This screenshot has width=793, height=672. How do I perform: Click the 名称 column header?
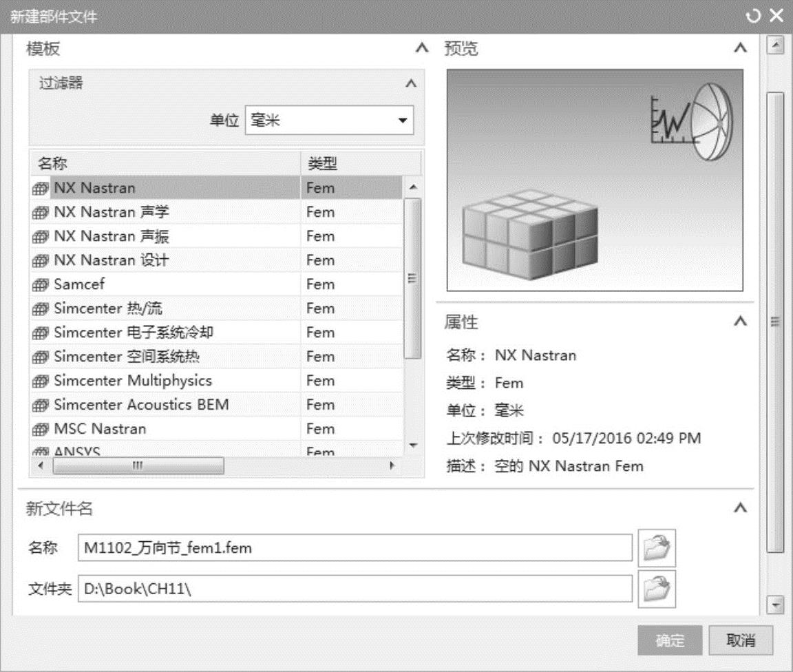[165, 163]
